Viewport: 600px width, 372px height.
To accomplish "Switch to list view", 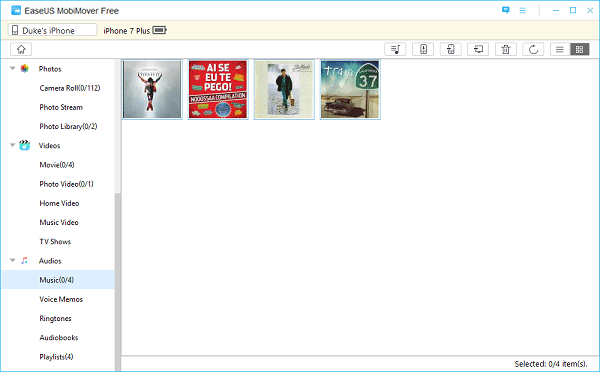I will [560, 49].
